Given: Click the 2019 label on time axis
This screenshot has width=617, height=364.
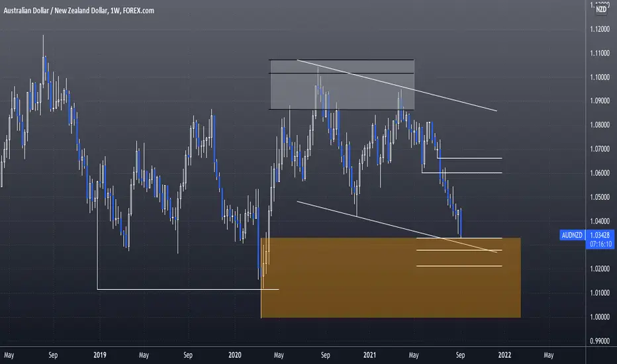Looking at the screenshot, I should (x=100, y=355).
